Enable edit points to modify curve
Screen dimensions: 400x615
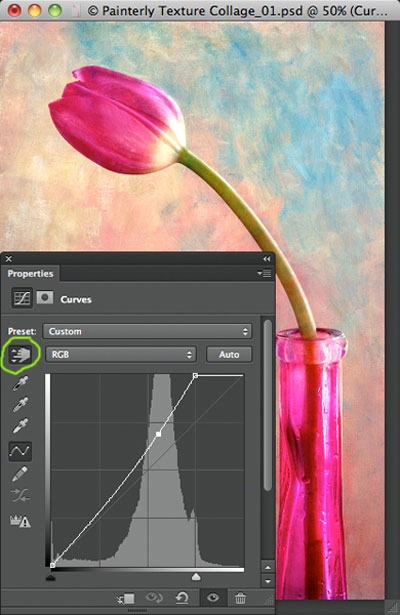[20, 451]
